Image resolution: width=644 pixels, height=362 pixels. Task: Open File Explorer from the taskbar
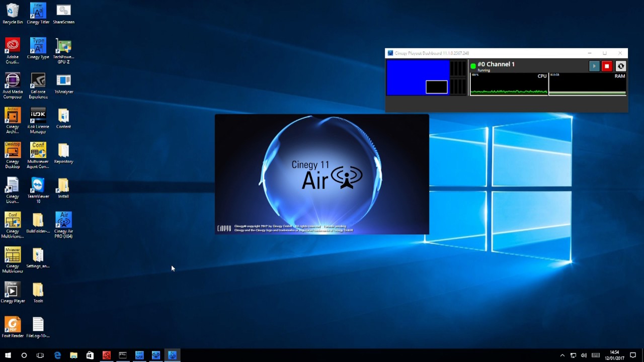[73, 355]
